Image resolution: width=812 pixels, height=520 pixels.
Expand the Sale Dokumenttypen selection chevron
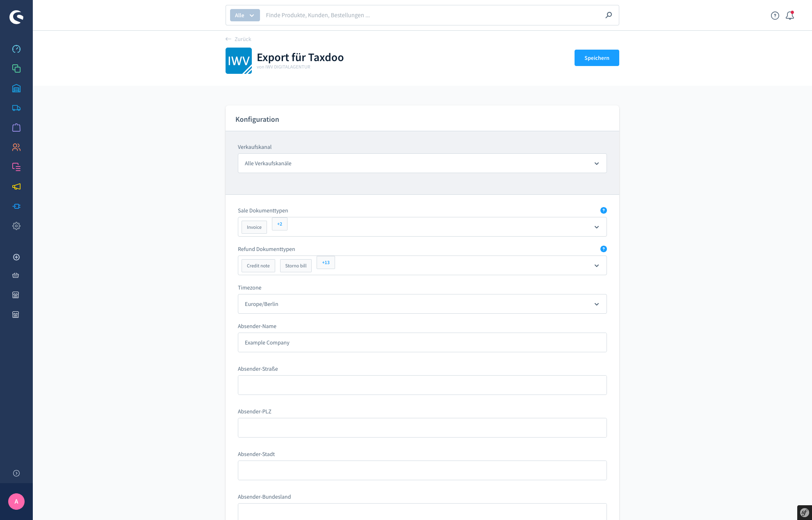tap(597, 227)
